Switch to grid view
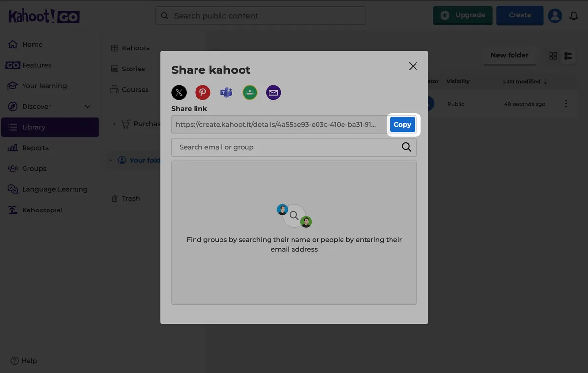The width and height of the screenshot is (588, 373). tap(553, 56)
